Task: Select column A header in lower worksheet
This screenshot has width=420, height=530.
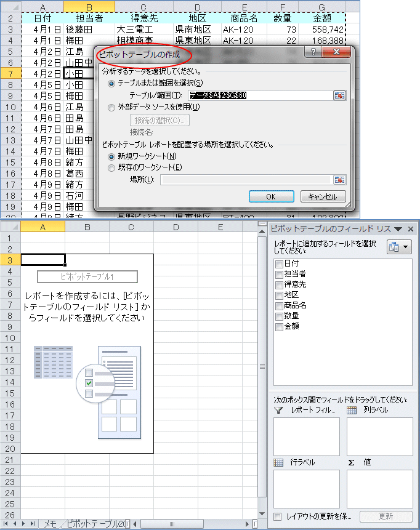Action: [42, 227]
